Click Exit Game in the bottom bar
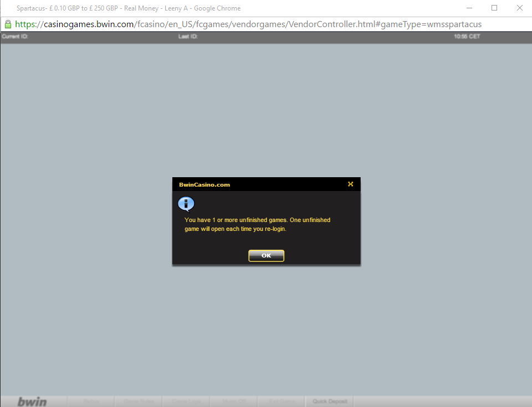Screen dimensions: 532x407 282,401
